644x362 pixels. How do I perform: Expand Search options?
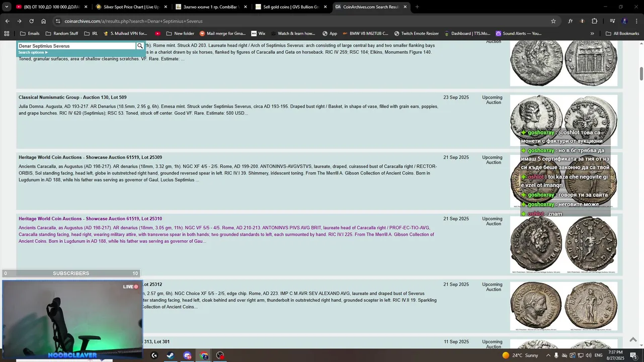33,52
